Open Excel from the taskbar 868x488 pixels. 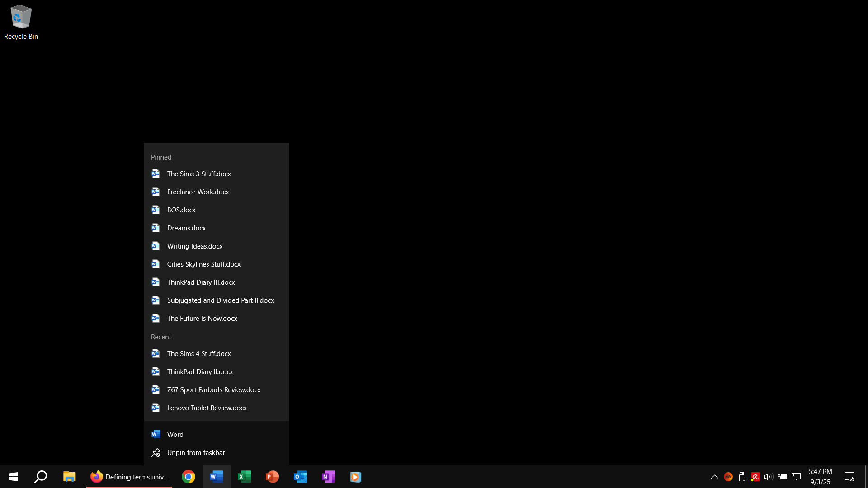[244, 477]
